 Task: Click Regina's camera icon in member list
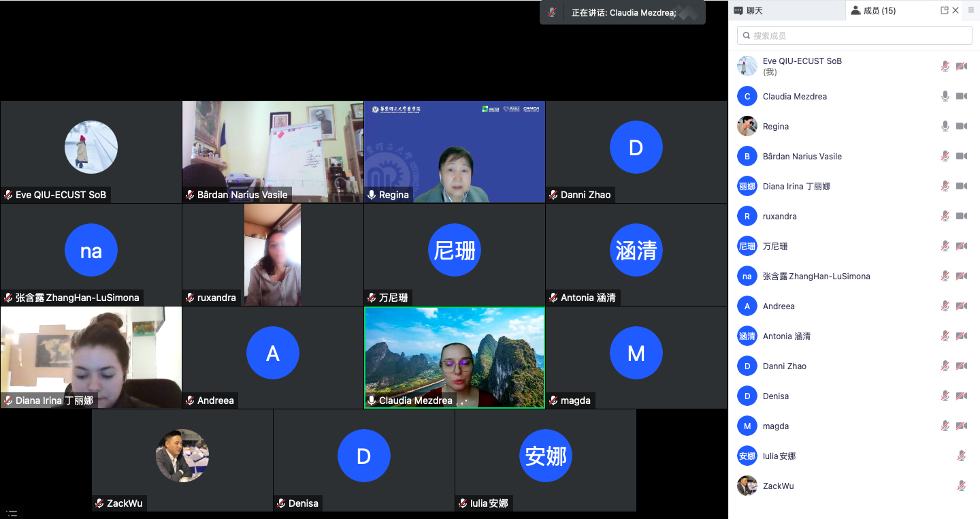point(962,127)
